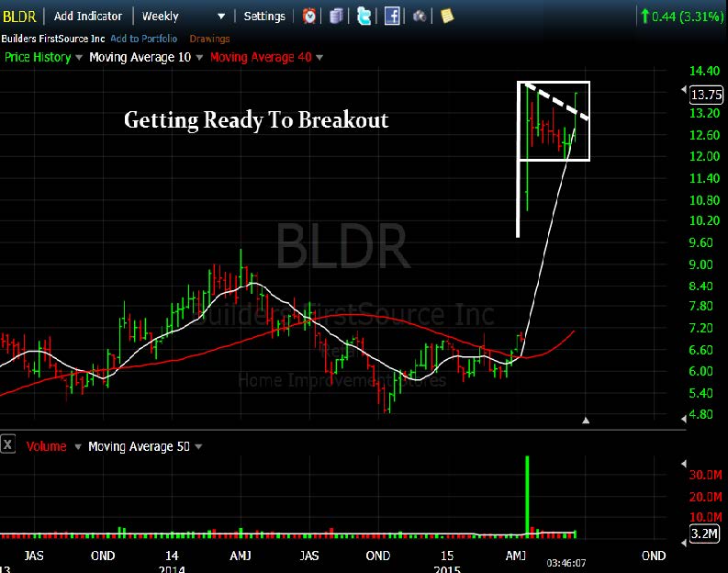728x573 pixels.
Task: Click the 13.75 current price label
Action: (x=706, y=95)
